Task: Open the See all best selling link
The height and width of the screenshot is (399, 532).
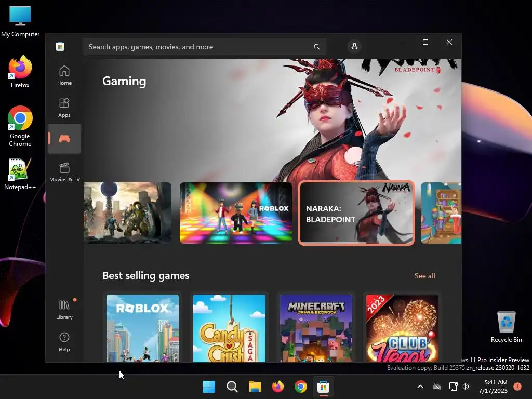Action: pos(424,276)
